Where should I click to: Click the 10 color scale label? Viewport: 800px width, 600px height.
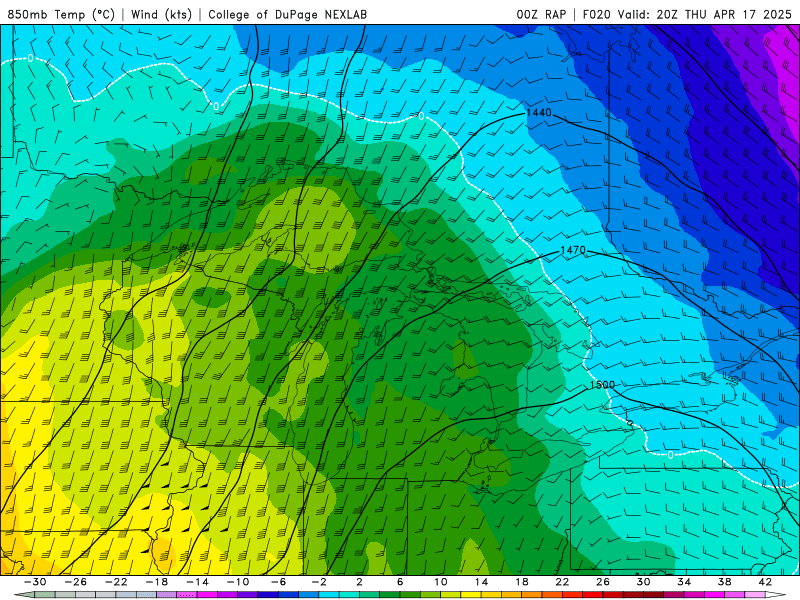click(440, 582)
